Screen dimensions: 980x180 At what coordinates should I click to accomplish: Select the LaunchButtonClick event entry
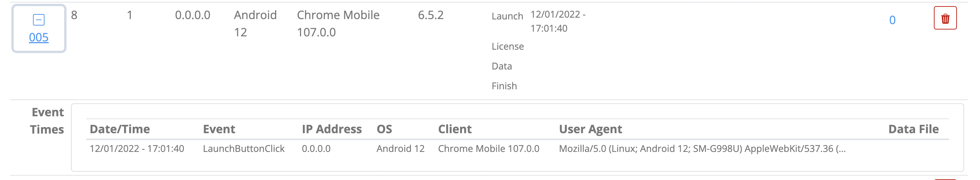click(x=243, y=148)
